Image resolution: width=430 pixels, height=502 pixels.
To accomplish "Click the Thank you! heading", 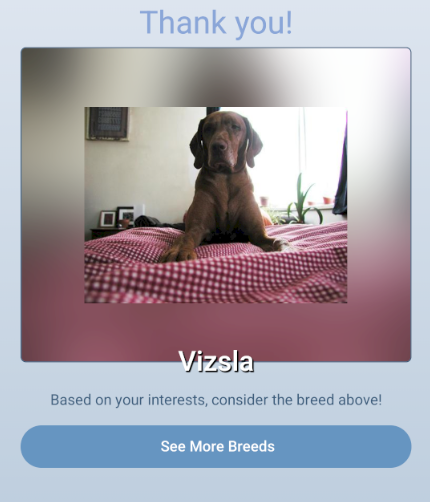I will coord(216,22).
